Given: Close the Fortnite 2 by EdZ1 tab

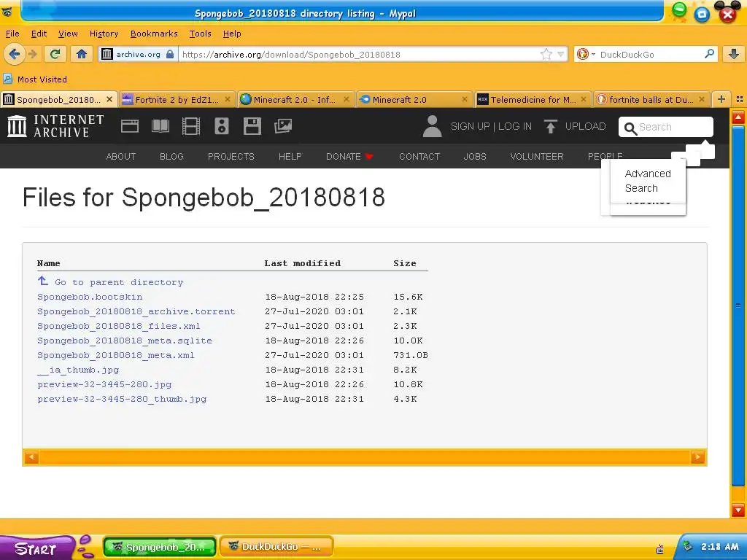Looking at the screenshot, I should click(228, 99).
